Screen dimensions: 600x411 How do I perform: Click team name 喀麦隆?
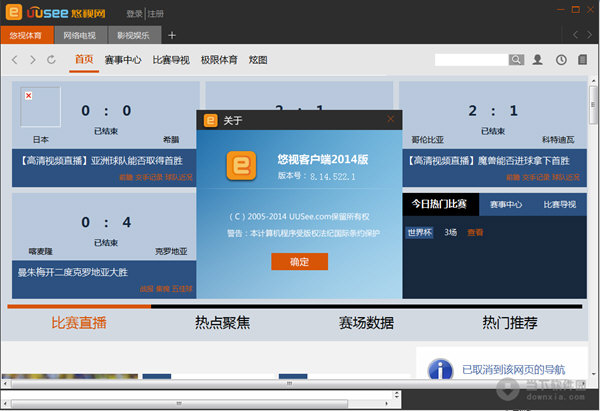point(41,251)
